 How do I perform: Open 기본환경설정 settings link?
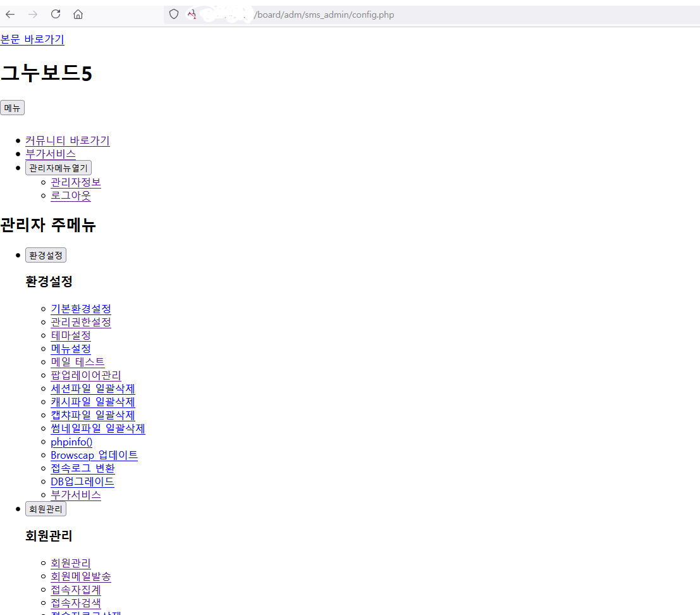pos(81,309)
